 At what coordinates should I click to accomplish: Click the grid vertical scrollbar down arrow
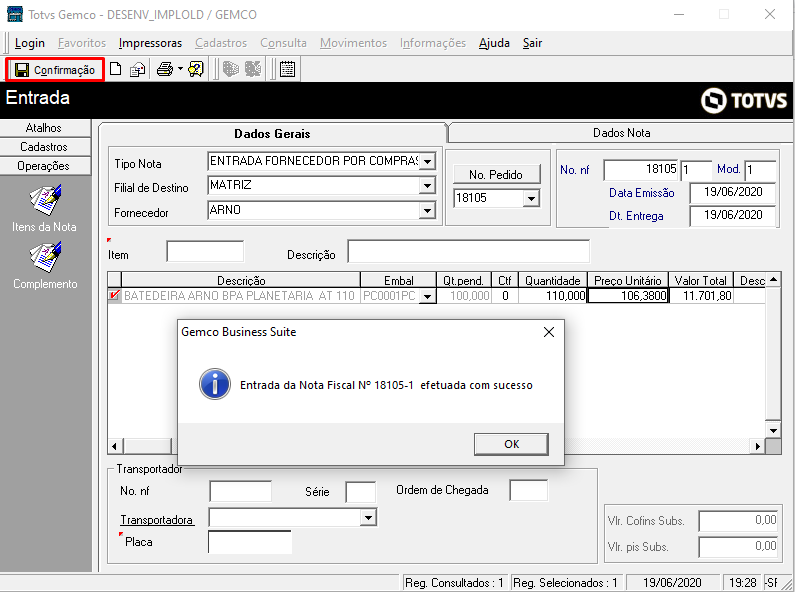[x=773, y=430]
